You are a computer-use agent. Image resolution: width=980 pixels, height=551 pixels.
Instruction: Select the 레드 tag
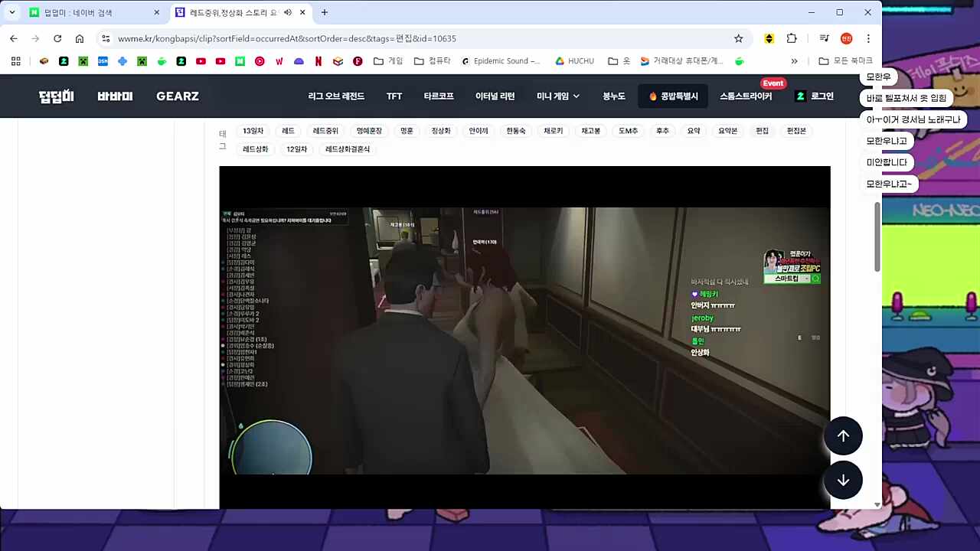[288, 131]
